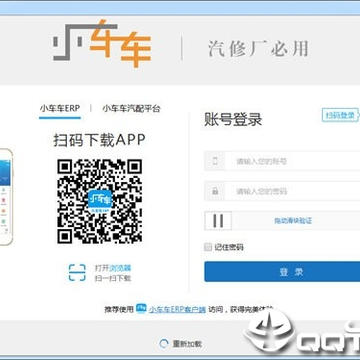Click the blue 登录 button

tap(282, 272)
